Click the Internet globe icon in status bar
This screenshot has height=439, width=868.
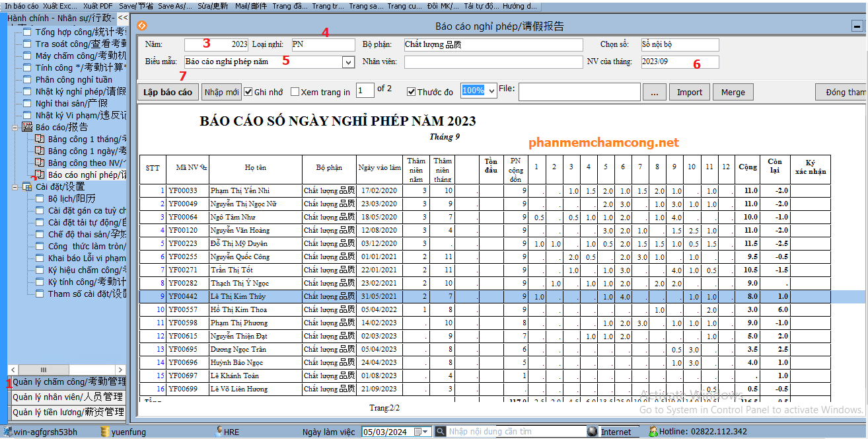pyautogui.click(x=593, y=432)
